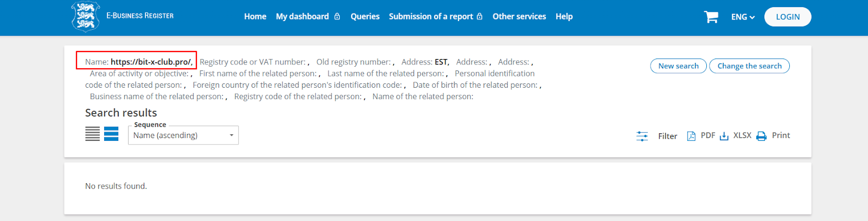Click Change the search button
Image resolution: width=868 pixels, height=221 pixels.
click(x=749, y=66)
